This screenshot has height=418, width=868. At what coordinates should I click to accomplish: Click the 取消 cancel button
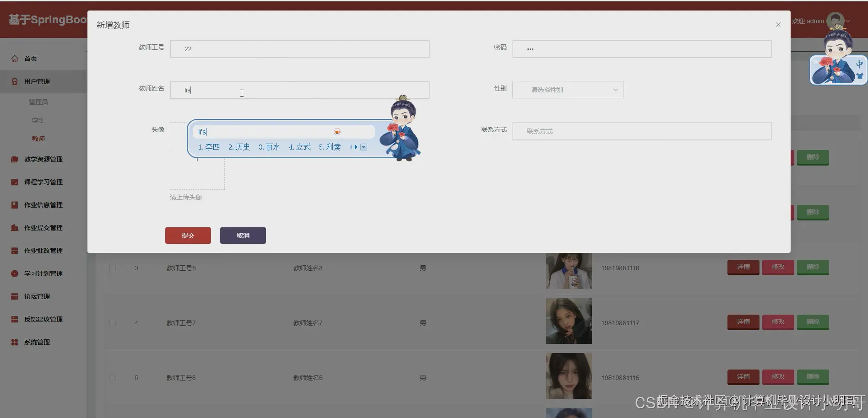click(x=243, y=235)
